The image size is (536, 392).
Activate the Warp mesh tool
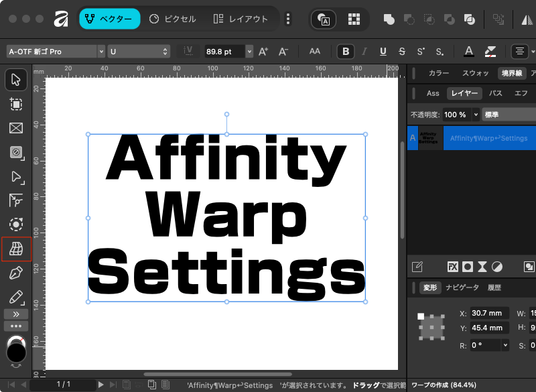point(16,249)
